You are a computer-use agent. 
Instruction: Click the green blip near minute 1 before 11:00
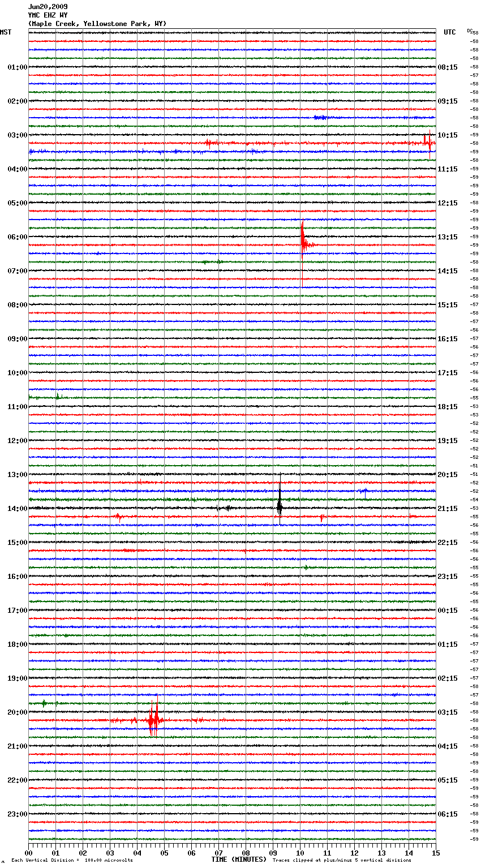(x=57, y=397)
